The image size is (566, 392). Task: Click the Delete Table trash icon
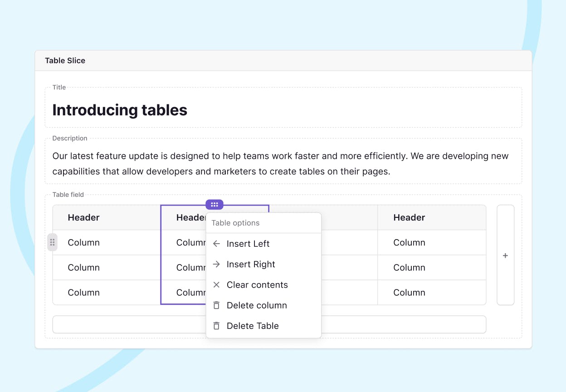coord(217,326)
